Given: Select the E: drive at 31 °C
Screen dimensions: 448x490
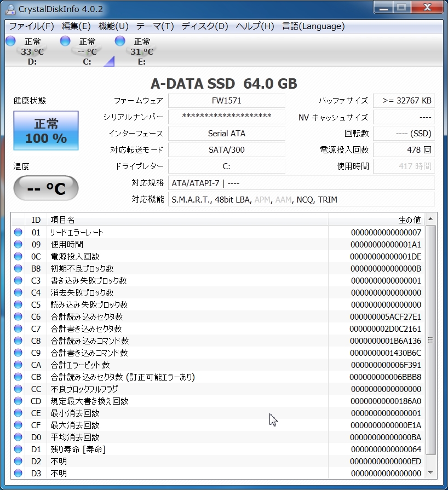Looking at the screenshot, I should 142,51.
